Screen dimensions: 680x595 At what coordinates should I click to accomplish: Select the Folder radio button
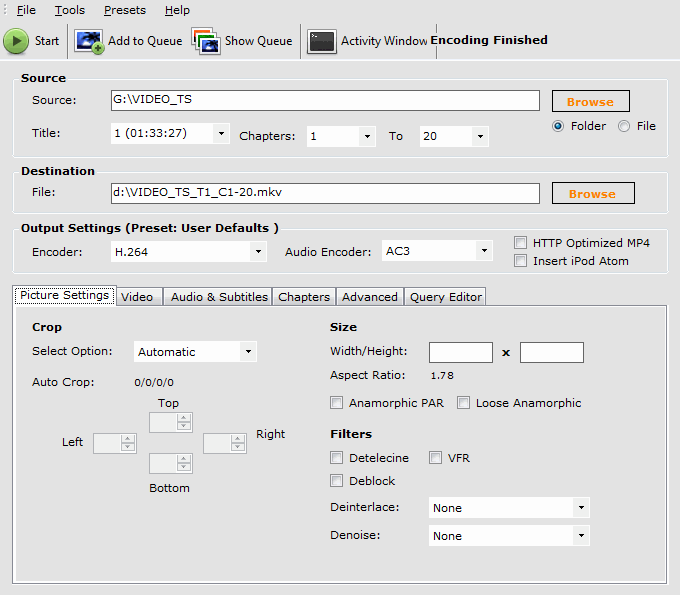558,126
